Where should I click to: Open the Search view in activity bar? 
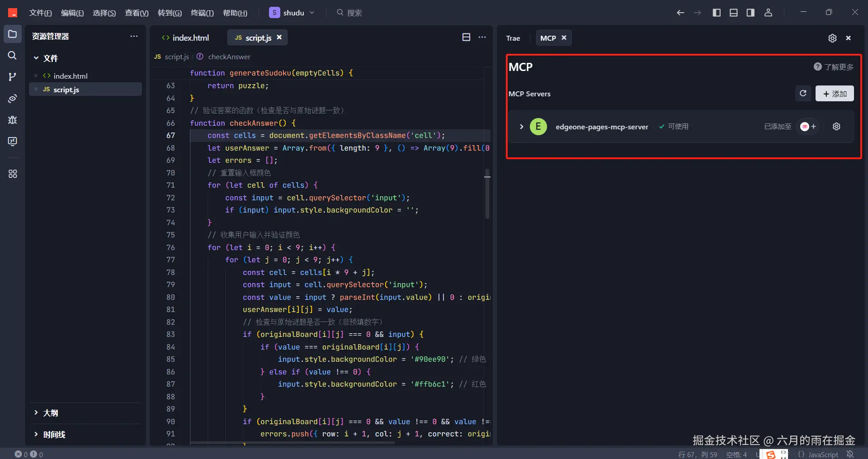coord(12,55)
